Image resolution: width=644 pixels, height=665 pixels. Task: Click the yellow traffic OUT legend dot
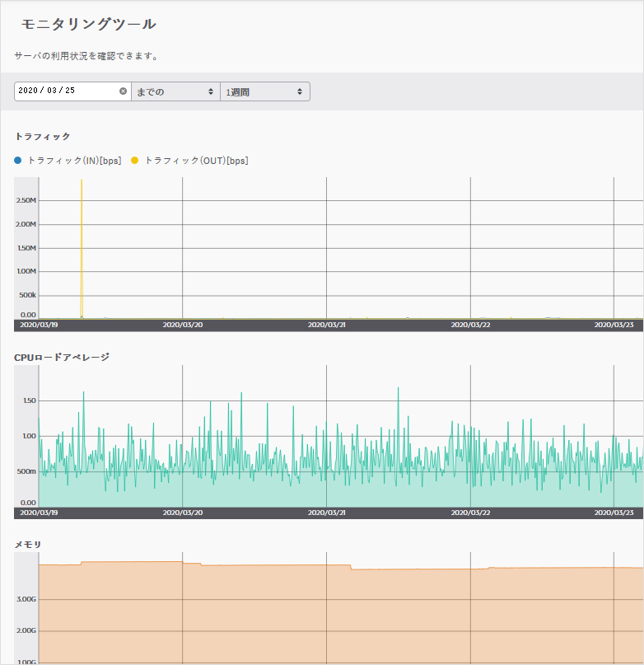click(x=135, y=161)
